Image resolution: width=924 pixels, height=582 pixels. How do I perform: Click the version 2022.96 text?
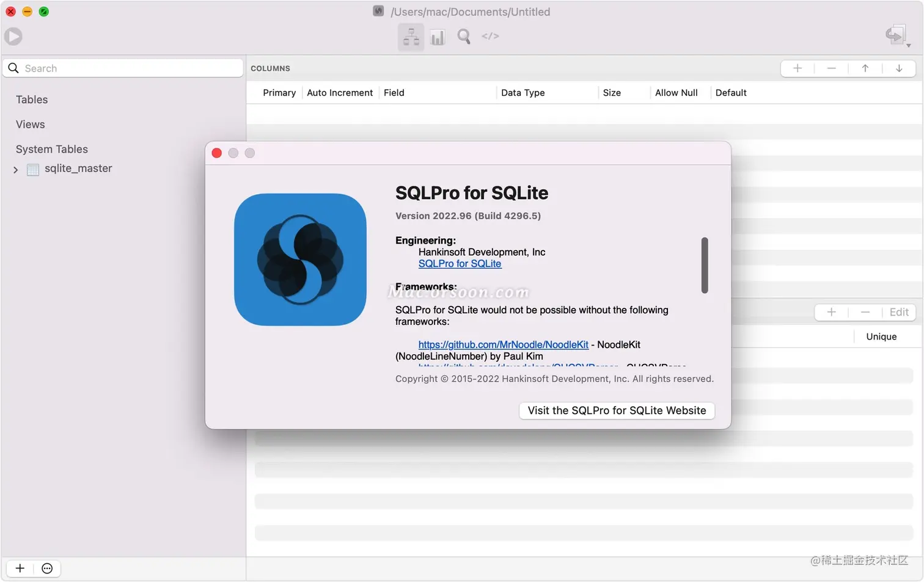point(468,216)
